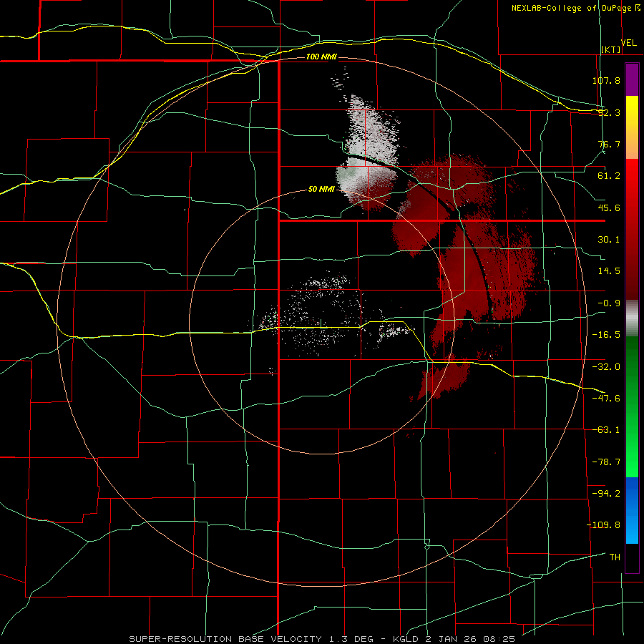Click the blue band of the color bar
The height and width of the screenshot is (644, 644).
632,510
